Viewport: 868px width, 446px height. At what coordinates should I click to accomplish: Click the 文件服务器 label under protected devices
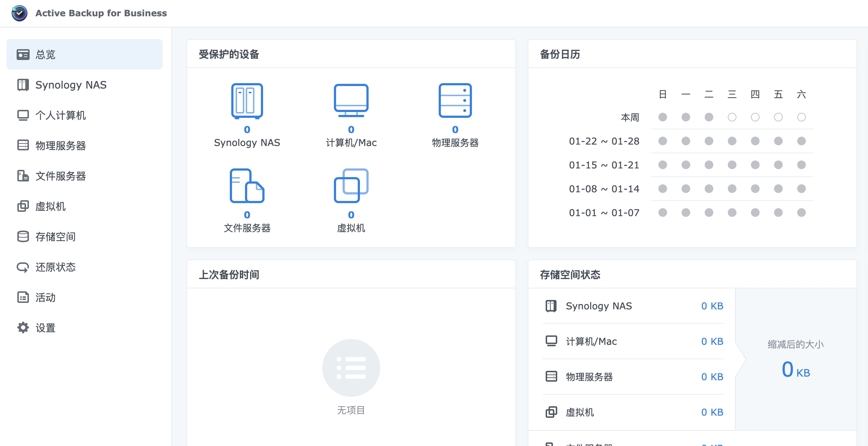247,228
